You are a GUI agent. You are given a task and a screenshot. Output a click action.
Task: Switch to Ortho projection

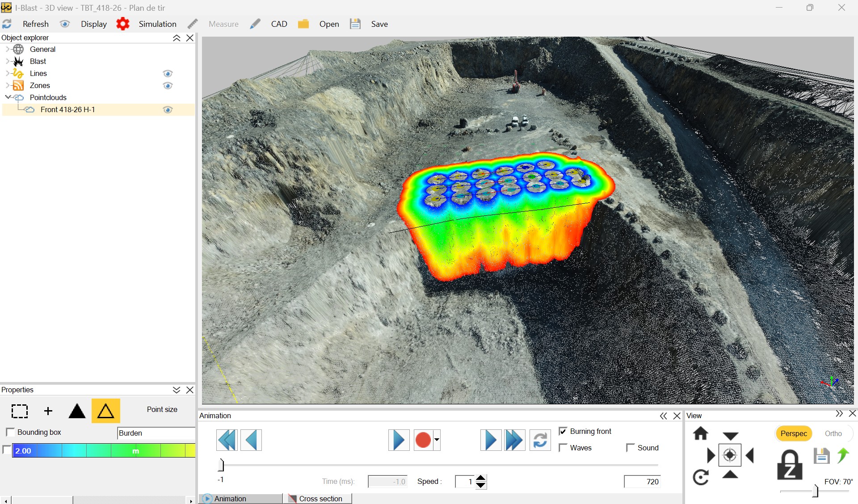pos(833,433)
